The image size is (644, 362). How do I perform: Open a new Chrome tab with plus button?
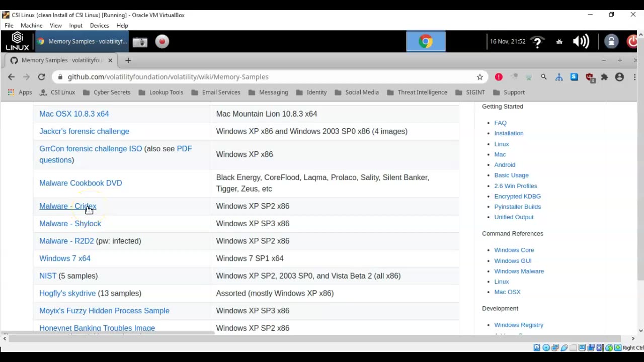pyautogui.click(x=128, y=60)
